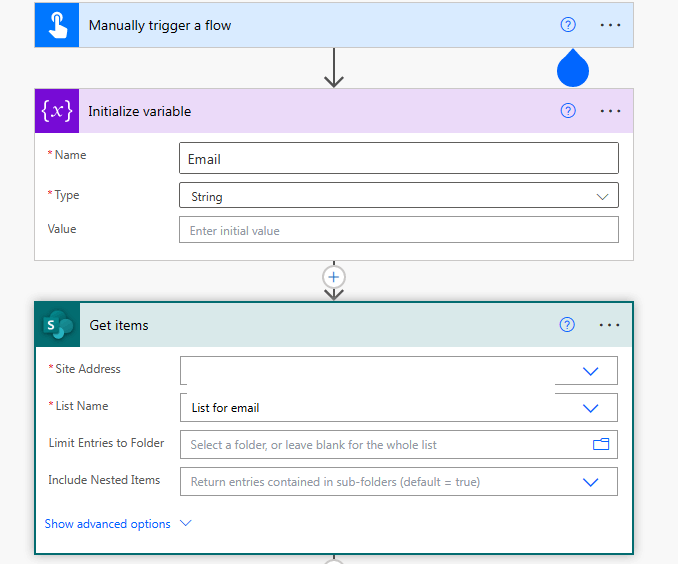Open help for Get items step
Image resolution: width=678 pixels, height=564 pixels.
pos(567,324)
